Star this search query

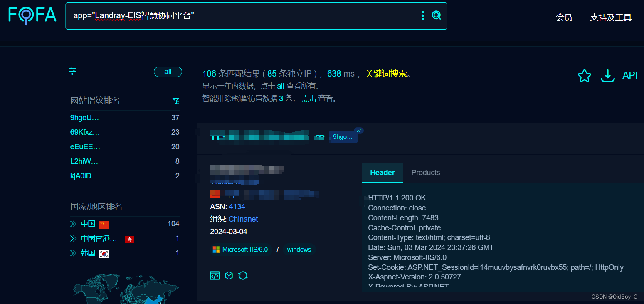[584, 76]
